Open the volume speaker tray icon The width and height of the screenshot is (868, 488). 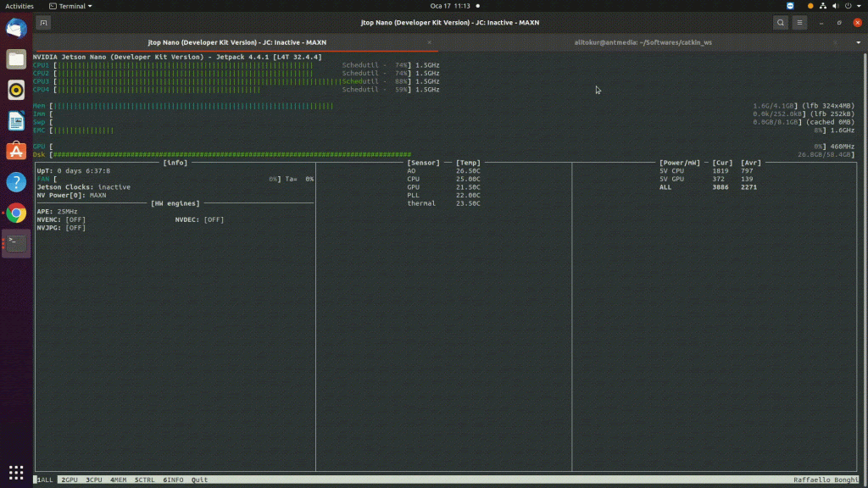tap(835, 6)
